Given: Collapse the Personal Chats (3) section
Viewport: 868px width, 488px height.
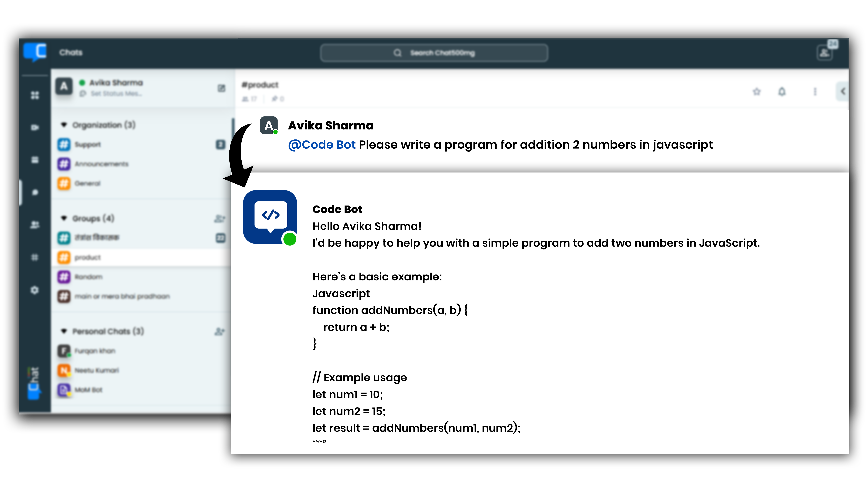Looking at the screenshot, I should [64, 331].
